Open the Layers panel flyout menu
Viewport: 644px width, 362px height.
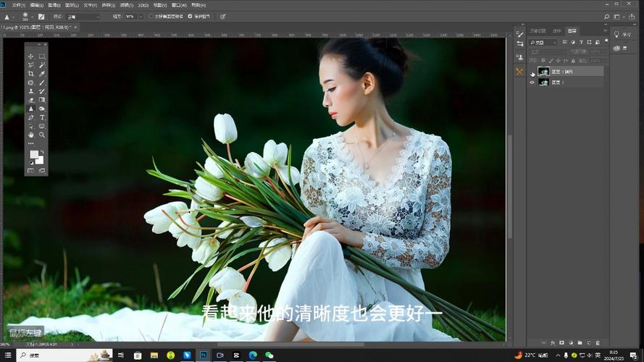tap(606, 31)
